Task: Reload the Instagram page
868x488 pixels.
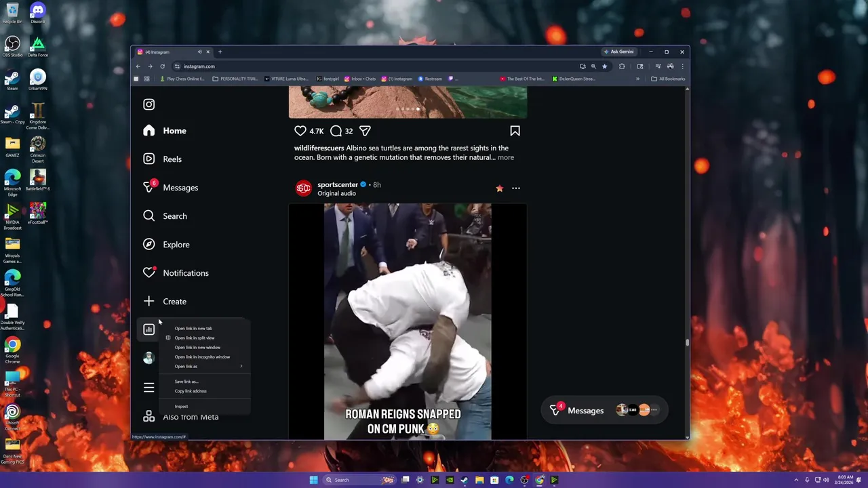Action: (x=162, y=66)
